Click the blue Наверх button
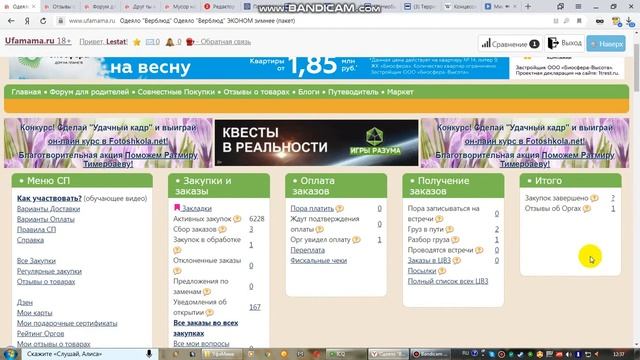Viewport: 640px width, 360px height. click(x=606, y=43)
